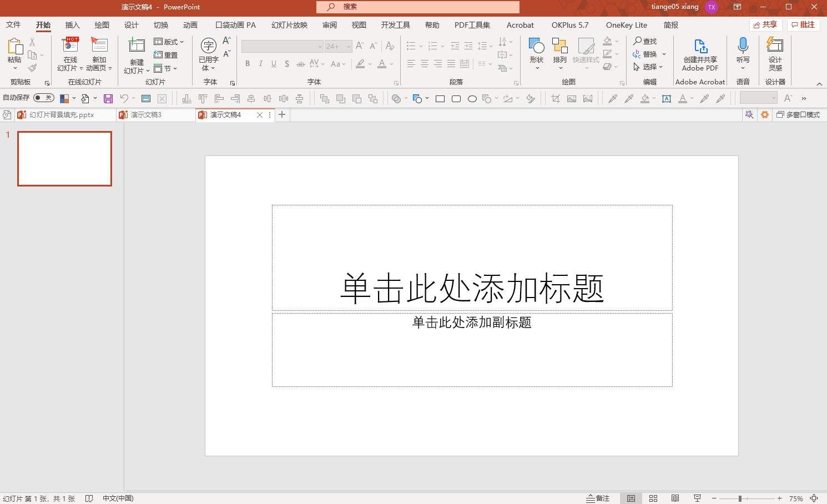Expand the Select (选择) dropdown
Screen dimensions: 827x504
coord(649,67)
